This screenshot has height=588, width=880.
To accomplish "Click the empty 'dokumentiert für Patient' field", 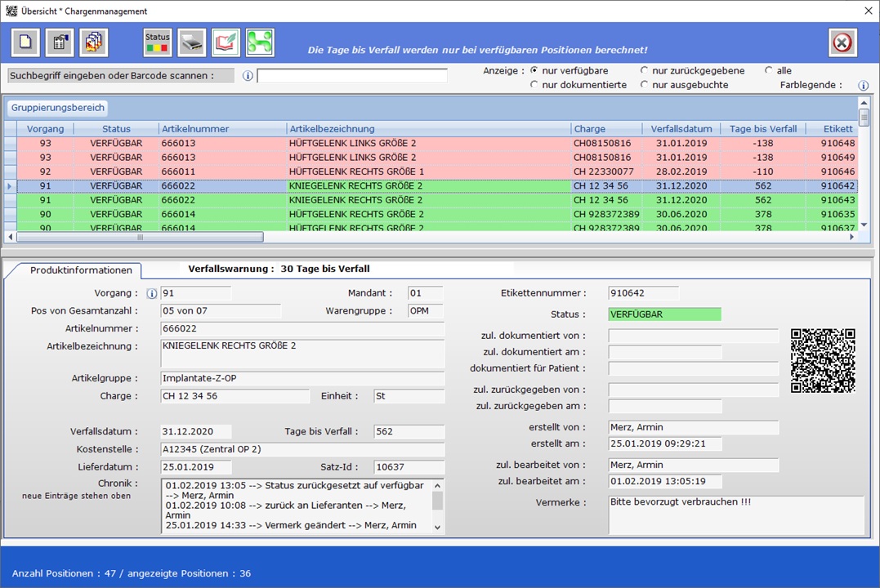I will 693,368.
